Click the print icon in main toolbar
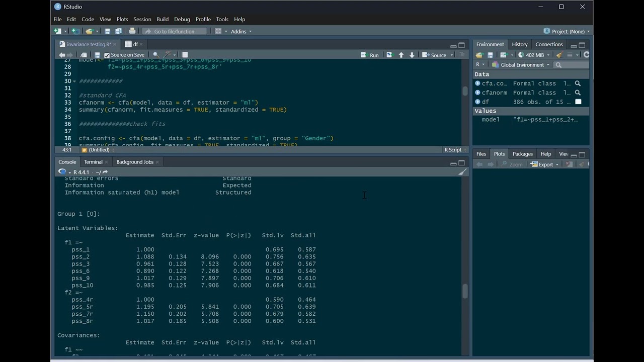Screen dimensions: 644x362 click(x=132, y=31)
